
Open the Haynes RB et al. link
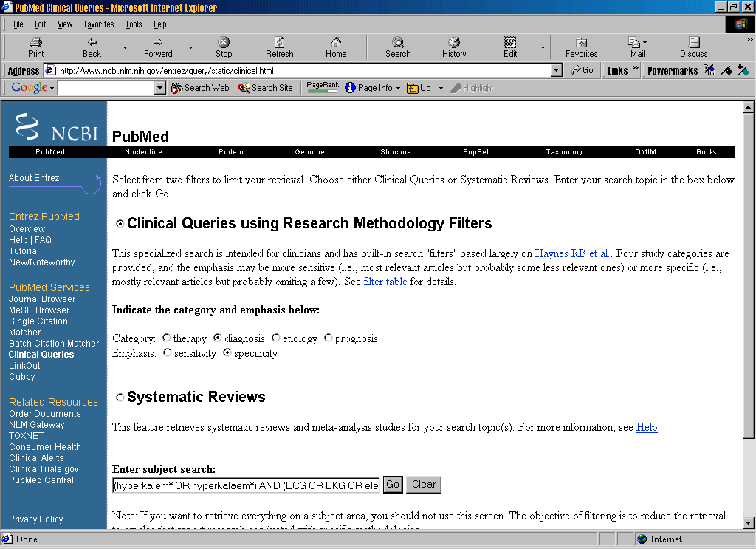tap(572, 253)
